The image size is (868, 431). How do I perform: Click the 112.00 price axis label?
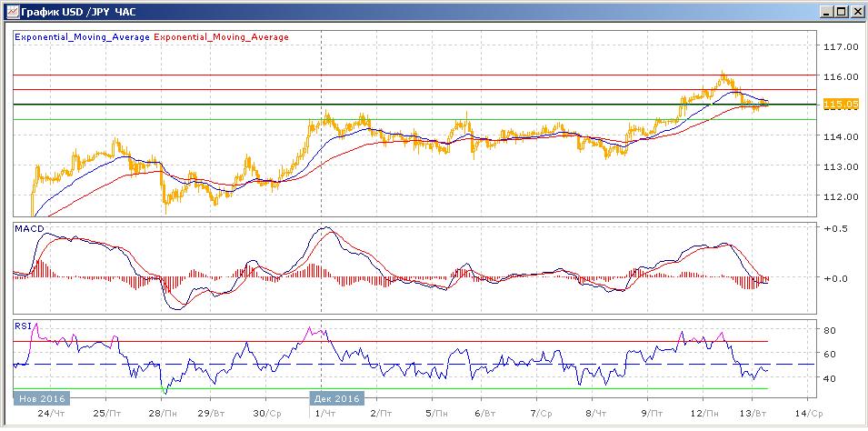click(841, 196)
